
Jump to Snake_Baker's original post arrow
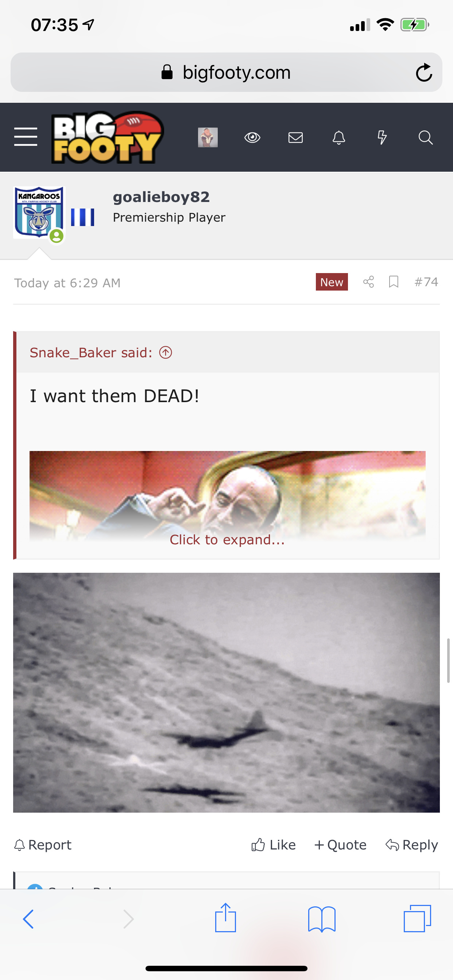point(166,352)
